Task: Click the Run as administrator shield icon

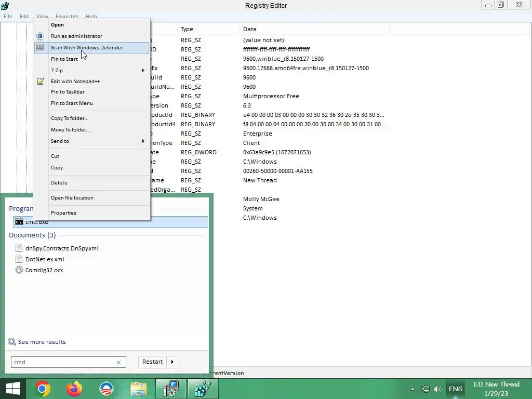Action: [40, 36]
